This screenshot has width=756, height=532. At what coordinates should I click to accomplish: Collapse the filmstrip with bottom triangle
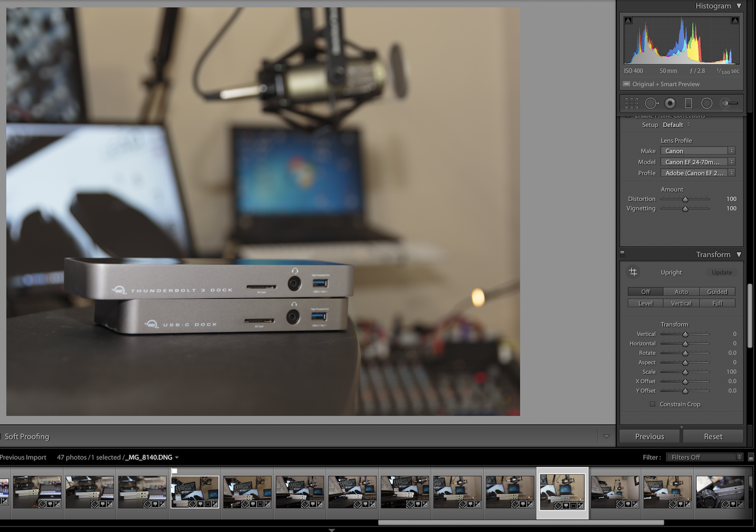pos(332,530)
